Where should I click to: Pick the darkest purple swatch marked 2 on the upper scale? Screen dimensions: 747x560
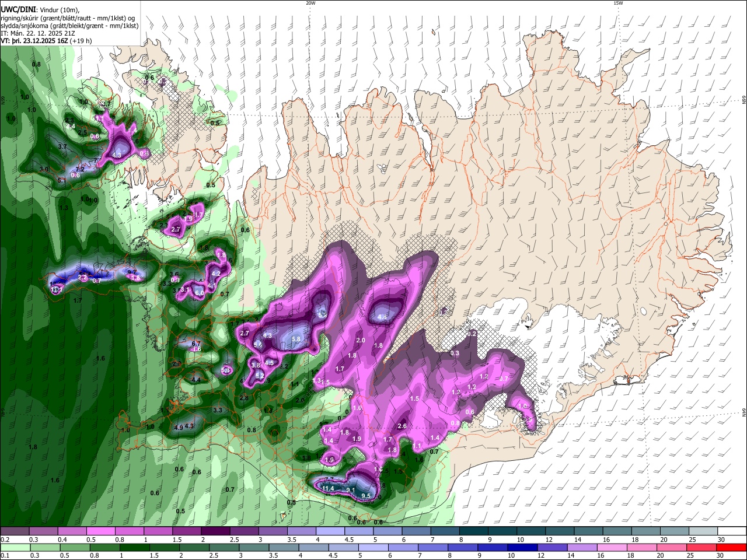[x=215, y=531]
